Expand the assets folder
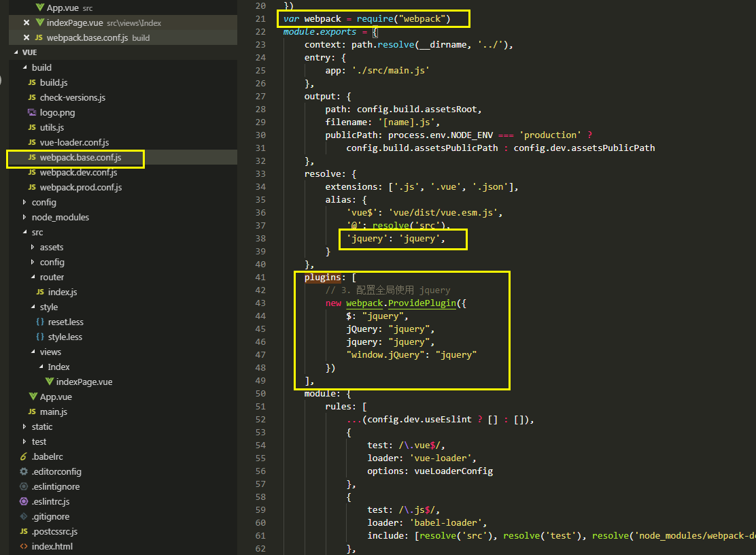Screen dimensions: 756x555 (33, 247)
